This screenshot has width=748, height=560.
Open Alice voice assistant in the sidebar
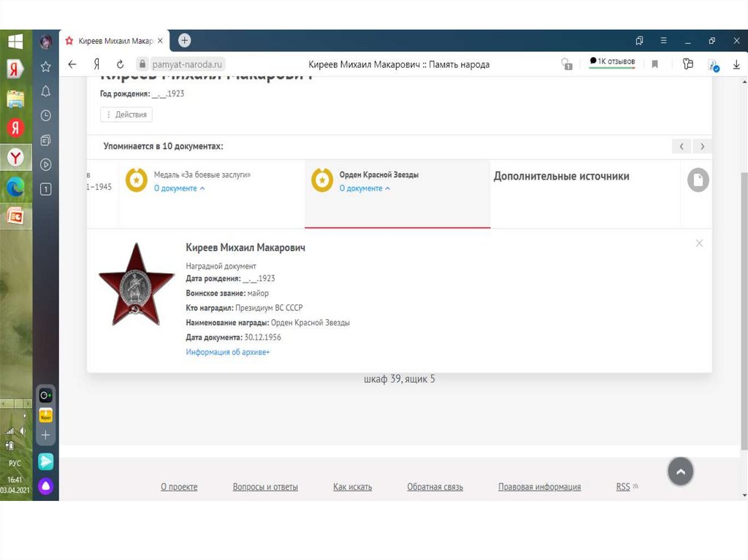46,487
